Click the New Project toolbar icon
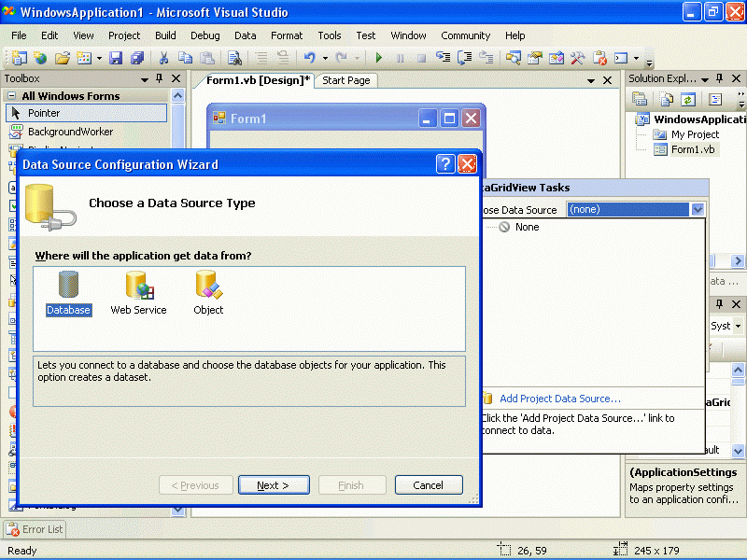747x560 pixels. click(x=19, y=58)
